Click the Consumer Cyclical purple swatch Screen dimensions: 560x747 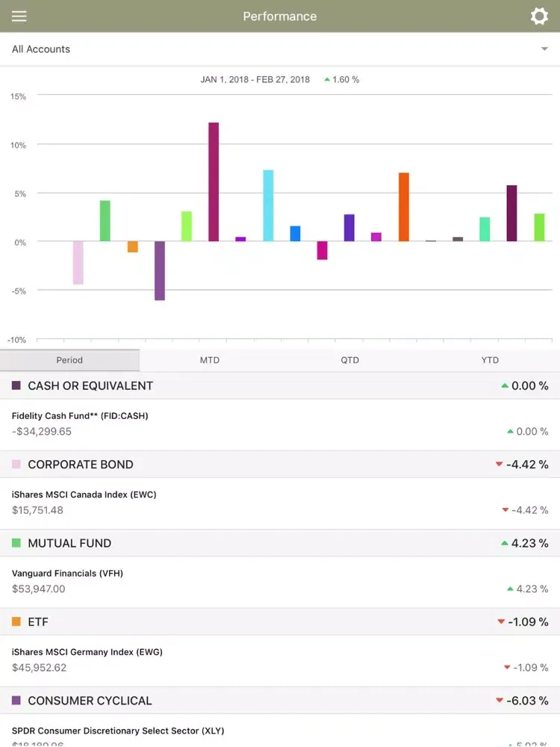(16, 701)
